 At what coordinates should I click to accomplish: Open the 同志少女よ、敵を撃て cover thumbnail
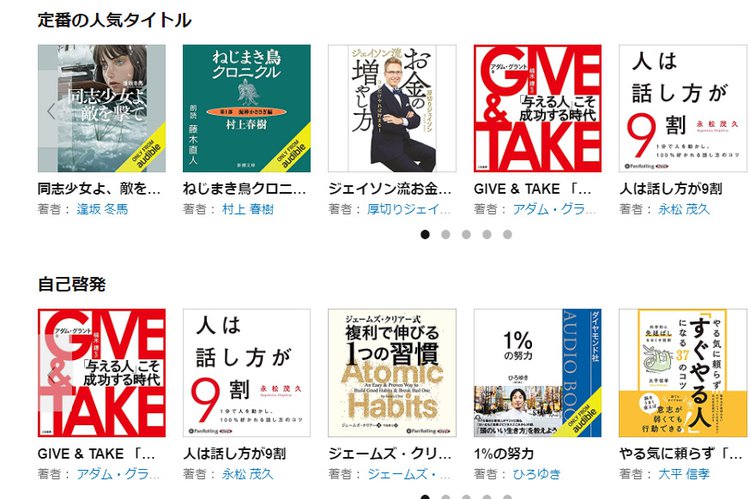101,109
